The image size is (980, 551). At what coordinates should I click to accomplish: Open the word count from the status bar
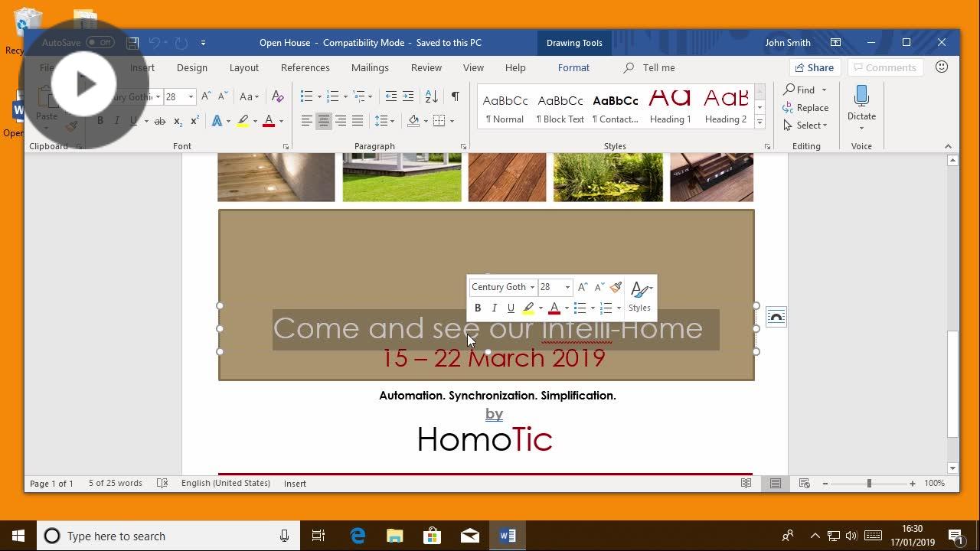click(115, 483)
